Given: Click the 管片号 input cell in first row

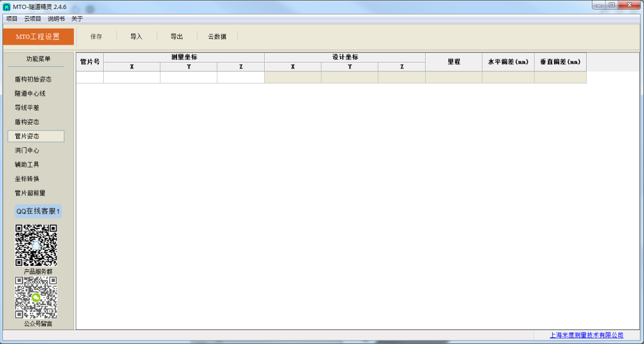Looking at the screenshot, I should coord(89,77).
